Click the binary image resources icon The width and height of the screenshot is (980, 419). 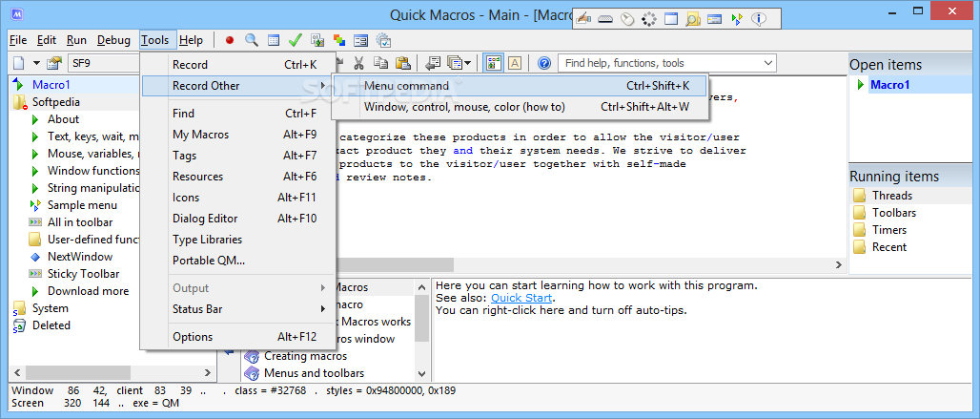[316, 40]
